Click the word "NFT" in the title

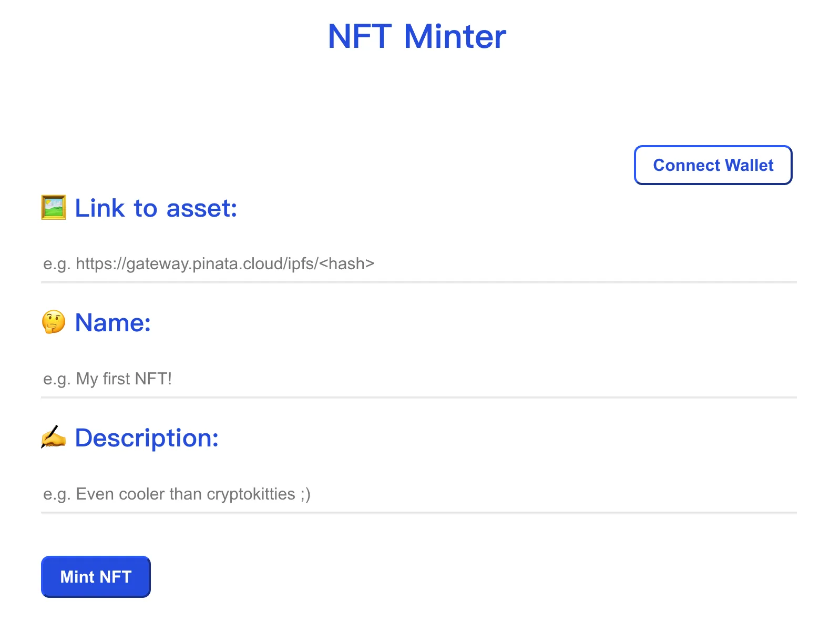(360, 36)
